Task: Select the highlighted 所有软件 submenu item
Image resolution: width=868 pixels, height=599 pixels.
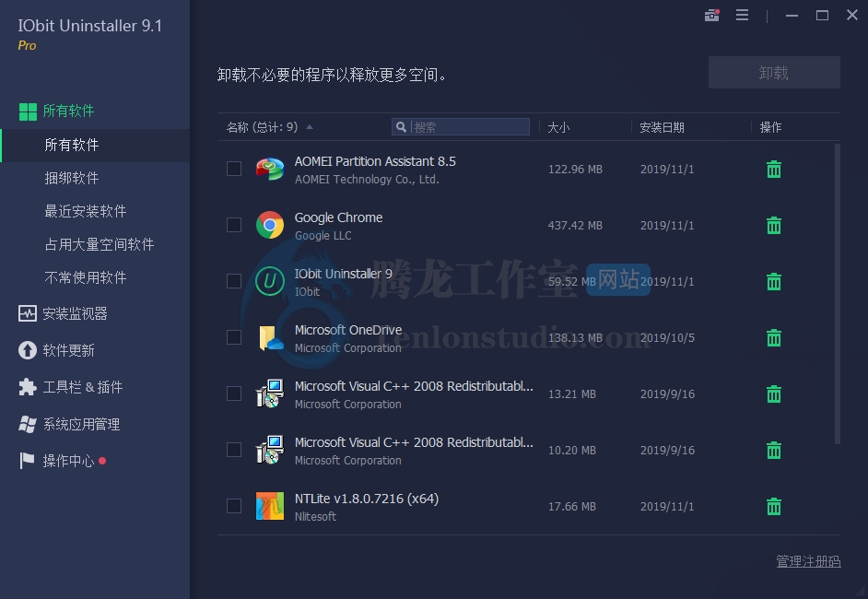Action: click(x=95, y=145)
